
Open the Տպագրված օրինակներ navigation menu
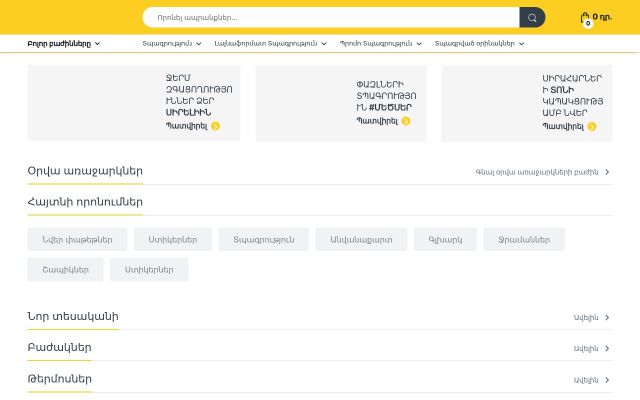479,44
